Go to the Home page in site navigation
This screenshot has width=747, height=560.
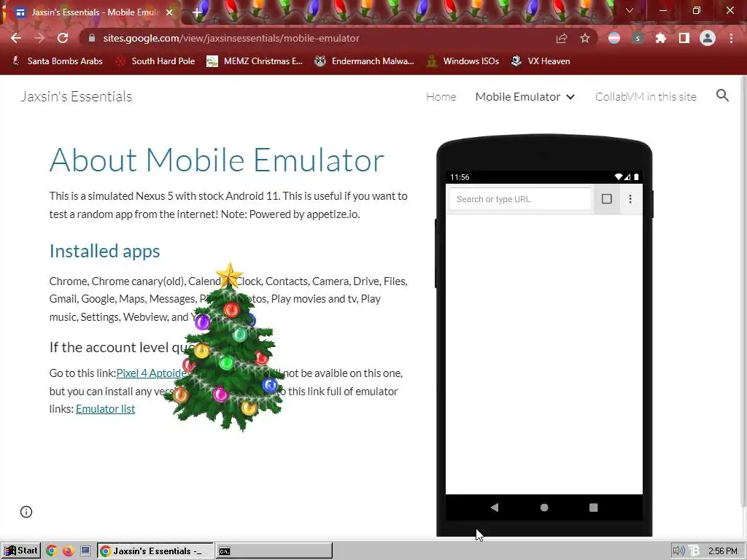pos(441,97)
